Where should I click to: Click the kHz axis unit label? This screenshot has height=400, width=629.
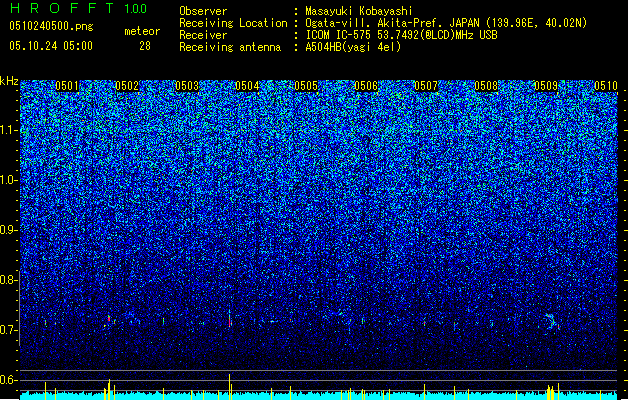9,81
